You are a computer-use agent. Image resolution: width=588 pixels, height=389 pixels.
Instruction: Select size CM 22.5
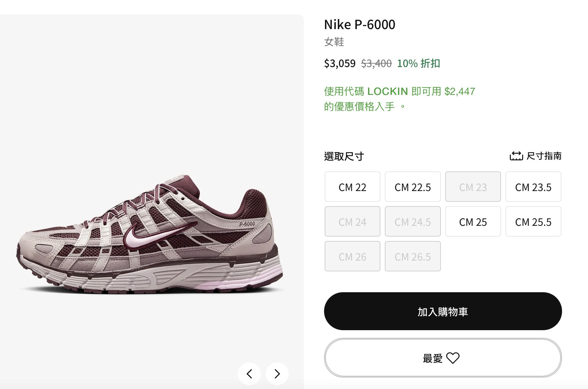pyautogui.click(x=412, y=187)
